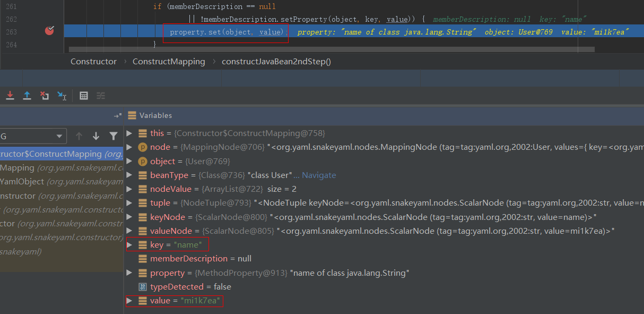Click the ConstructMapping breadcrumb
This screenshot has height=314, width=644.
coord(169,62)
